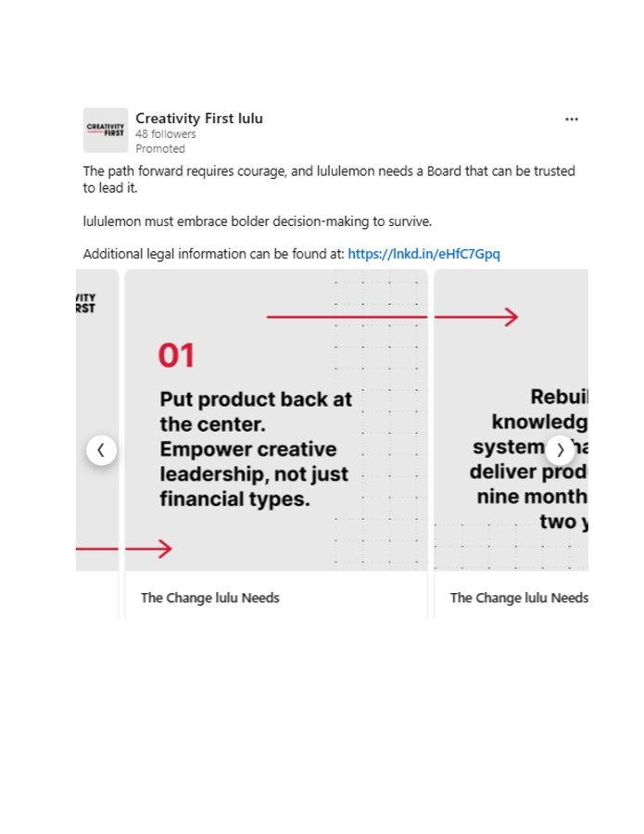Open the Creativity First lulu profile name

[199, 119]
